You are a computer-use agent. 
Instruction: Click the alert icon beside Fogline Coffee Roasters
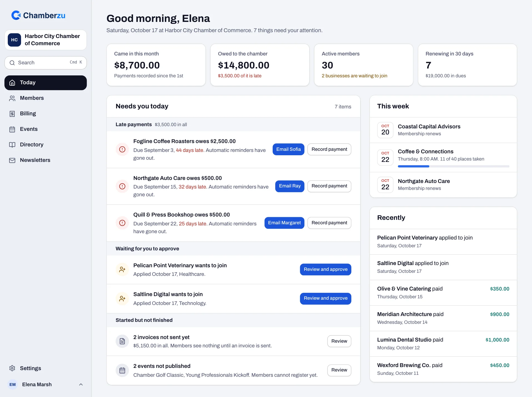click(122, 149)
